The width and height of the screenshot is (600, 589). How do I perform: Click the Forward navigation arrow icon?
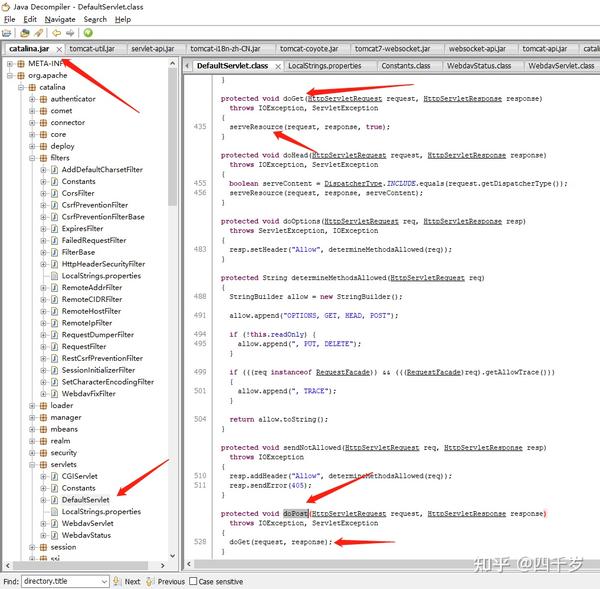(x=70, y=33)
